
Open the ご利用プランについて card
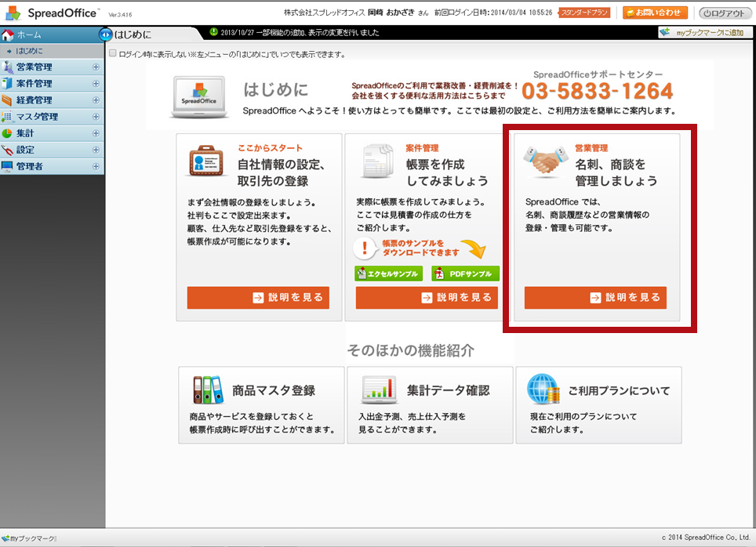599,405
